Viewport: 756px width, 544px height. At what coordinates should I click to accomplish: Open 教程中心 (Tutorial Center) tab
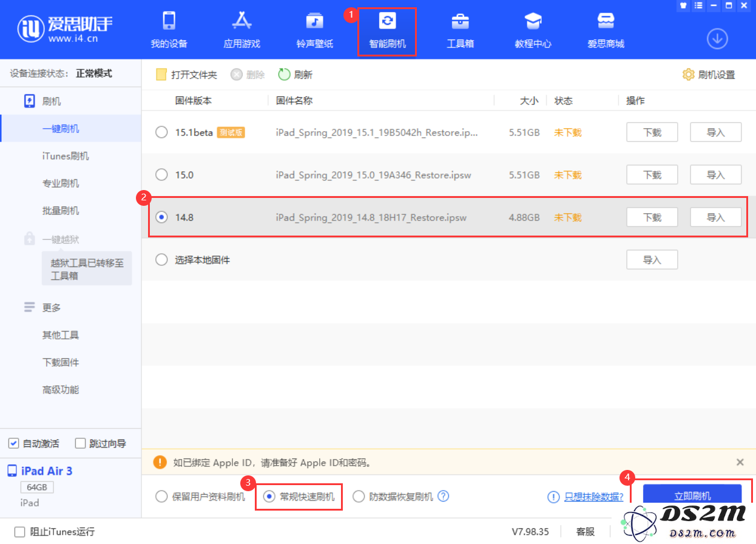(533, 30)
